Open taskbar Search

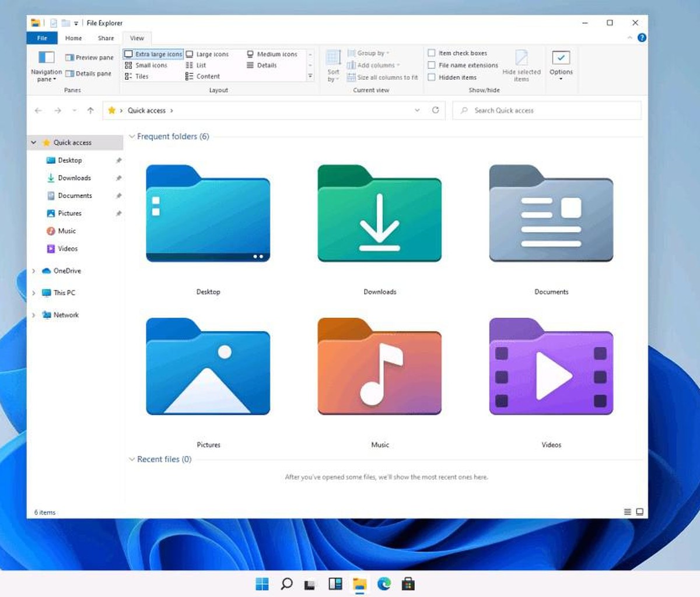point(286,584)
